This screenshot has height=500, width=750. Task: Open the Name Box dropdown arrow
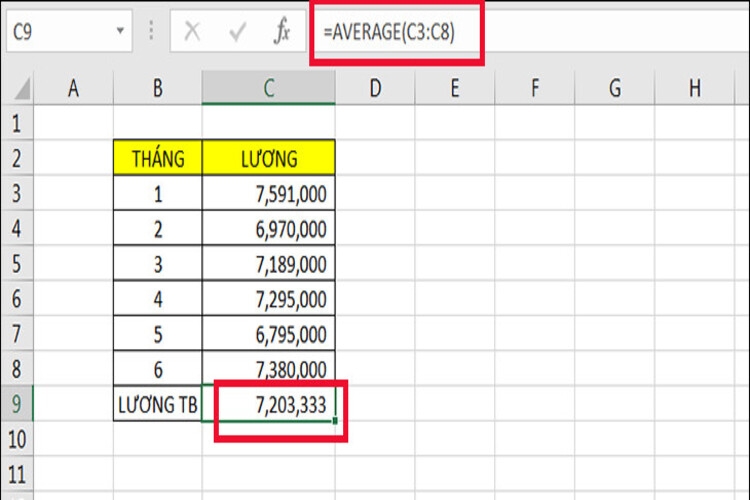[120, 31]
